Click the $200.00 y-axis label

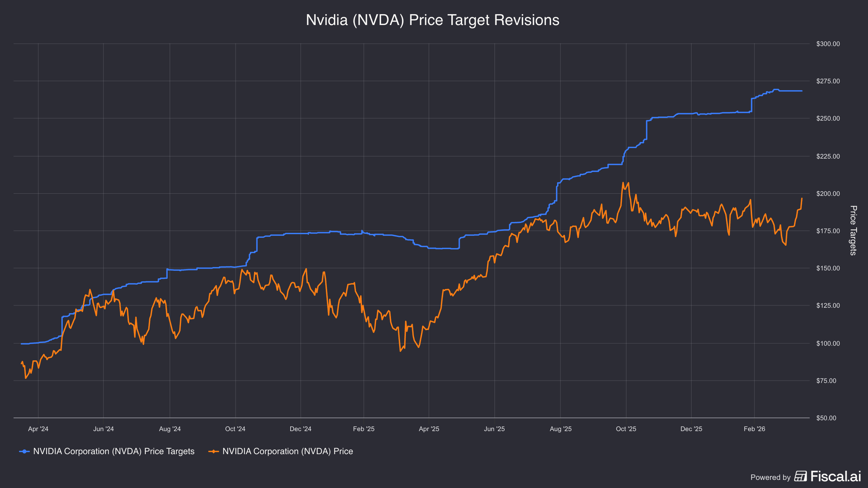828,194
